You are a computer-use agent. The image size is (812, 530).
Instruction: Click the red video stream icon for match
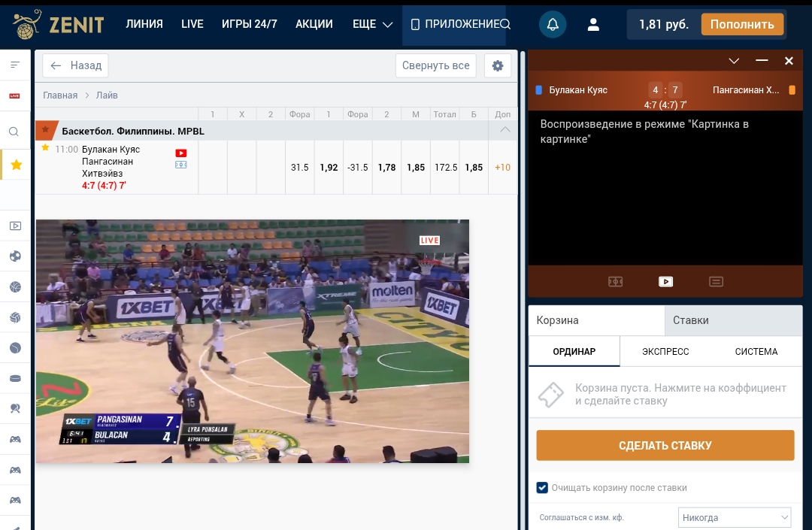[x=180, y=153]
